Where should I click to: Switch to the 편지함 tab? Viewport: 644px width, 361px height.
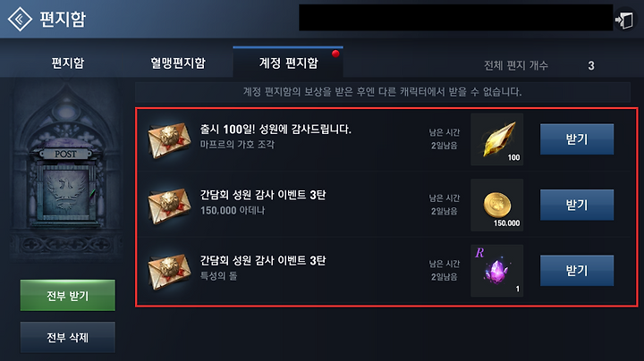coord(68,63)
